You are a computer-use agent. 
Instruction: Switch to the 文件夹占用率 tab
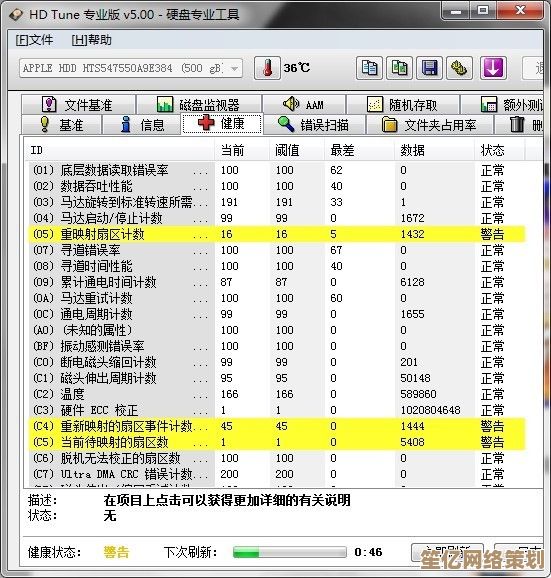tap(430, 125)
